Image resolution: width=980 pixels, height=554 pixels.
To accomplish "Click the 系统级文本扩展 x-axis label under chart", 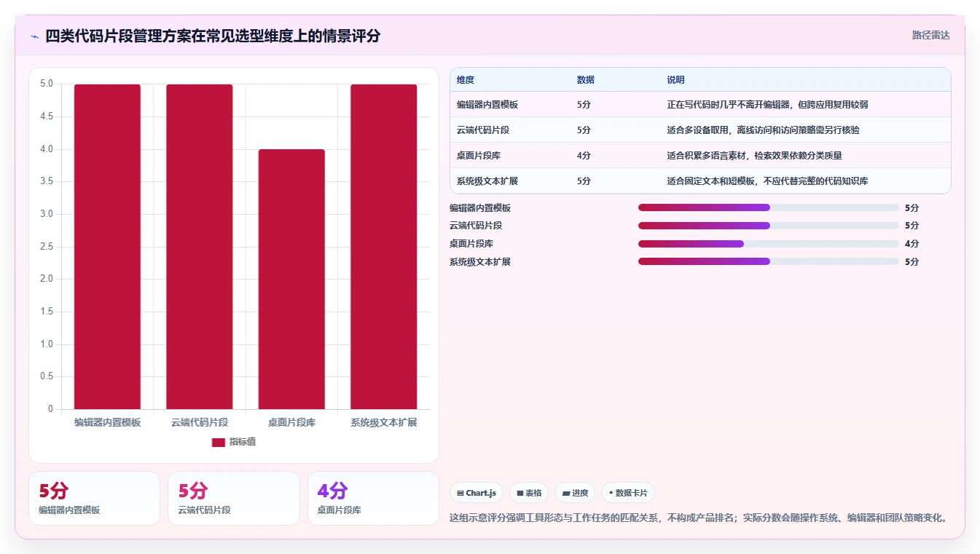I will point(384,422).
